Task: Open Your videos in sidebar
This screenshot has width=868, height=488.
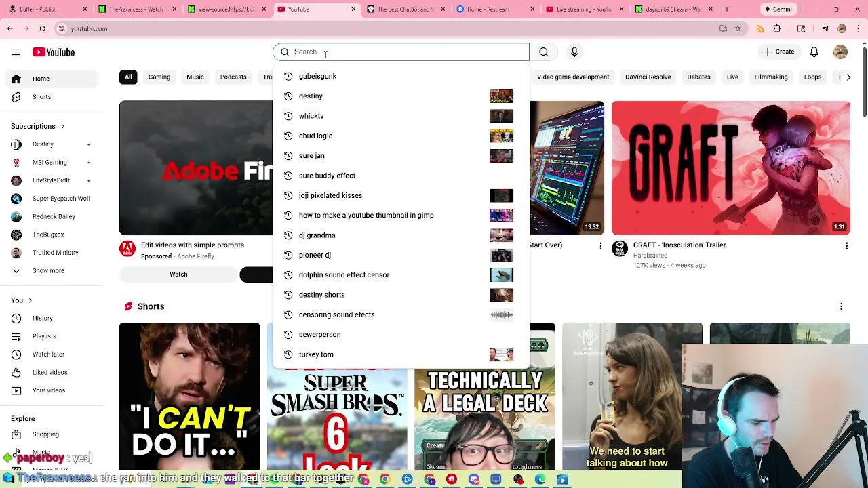Action: 52,390
